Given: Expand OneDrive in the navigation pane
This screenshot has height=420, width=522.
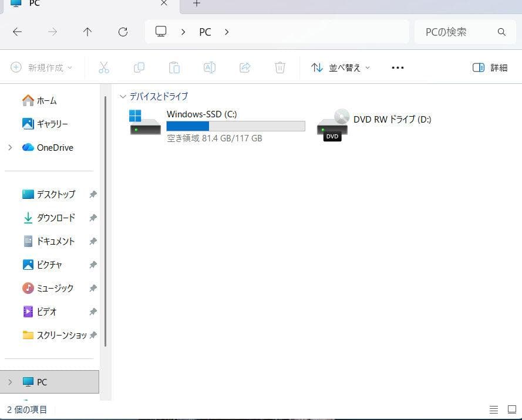Looking at the screenshot, I should click(x=9, y=147).
